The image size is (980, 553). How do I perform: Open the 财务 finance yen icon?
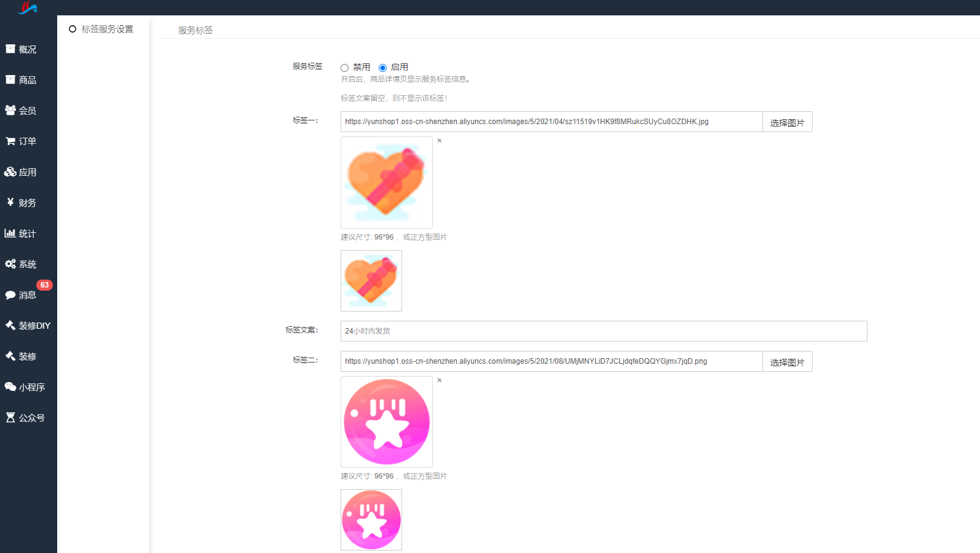pyautogui.click(x=10, y=202)
